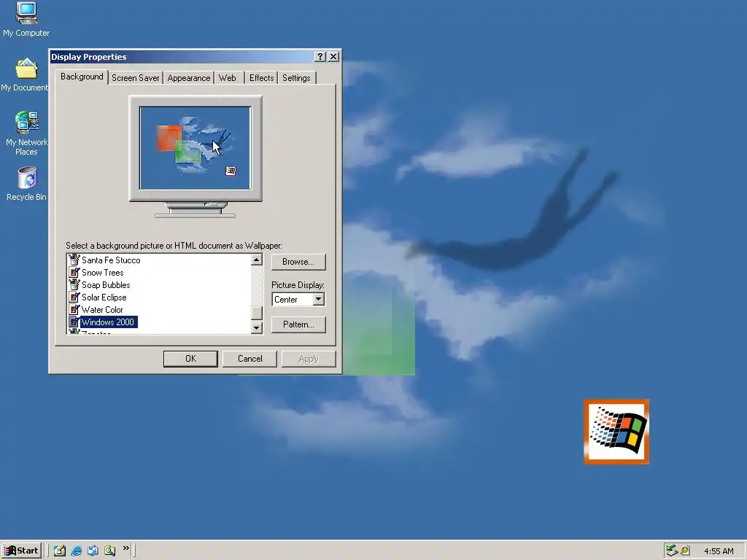Close the Display Properties dialog
Image resolution: width=747 pixels, height=560 pixels.
[x=333, y=57]
